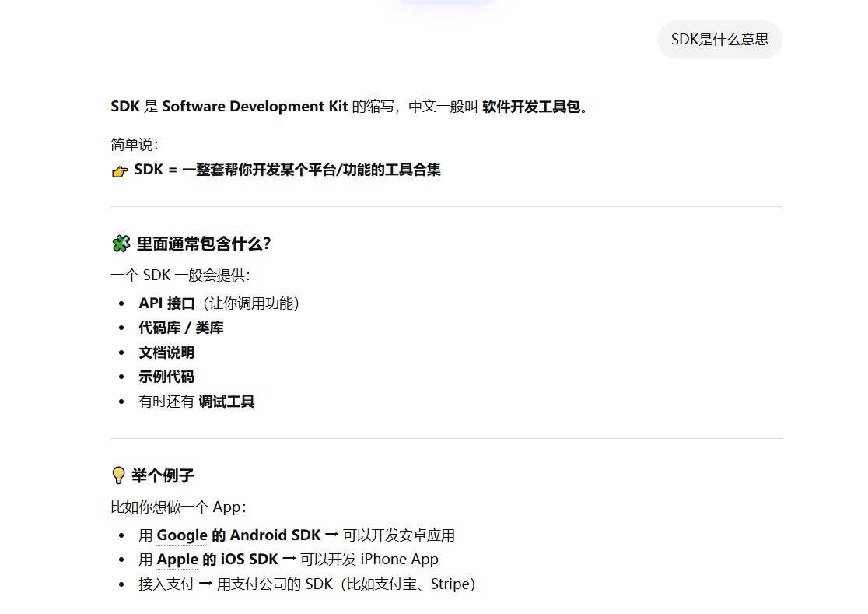Click the list item "文档说明"

(166, 353)
